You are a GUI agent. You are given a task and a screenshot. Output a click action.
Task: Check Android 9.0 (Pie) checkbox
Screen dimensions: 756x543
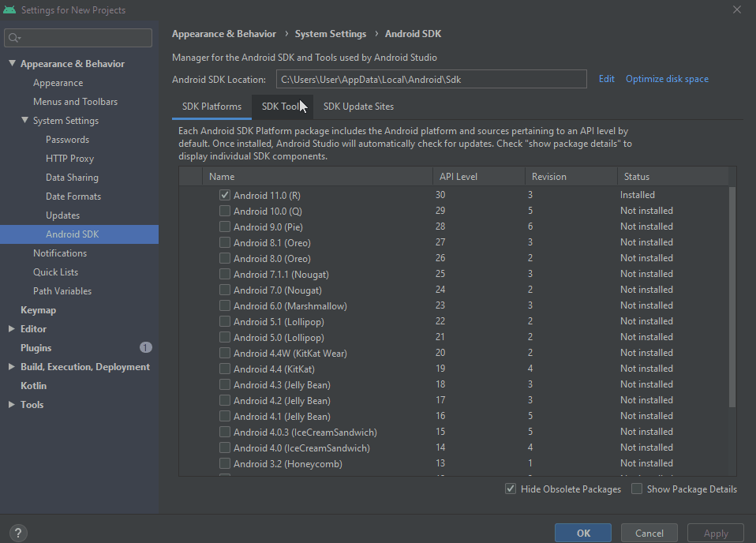point(225,227)
